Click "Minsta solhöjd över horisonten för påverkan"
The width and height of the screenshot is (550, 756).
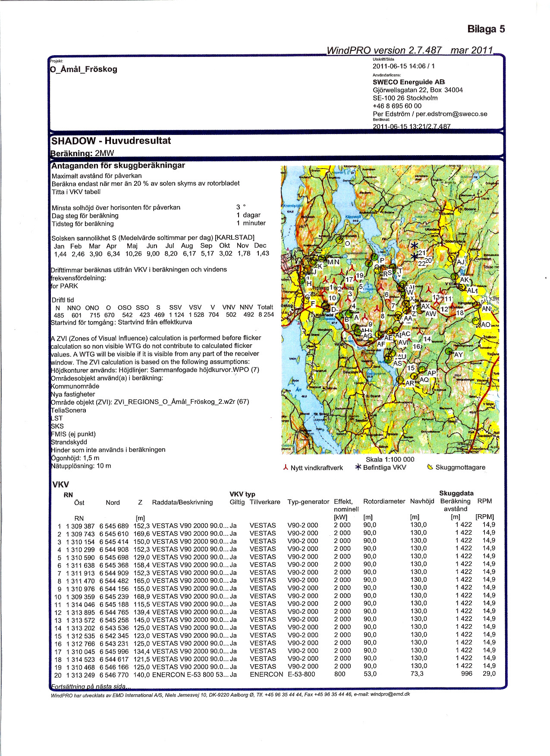[x=116, y=207]
